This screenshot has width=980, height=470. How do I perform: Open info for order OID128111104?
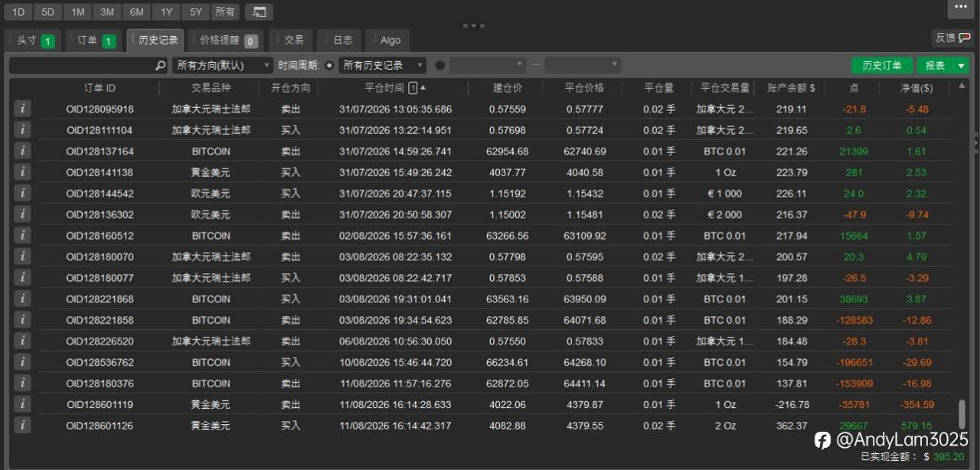tap(22, 130)
